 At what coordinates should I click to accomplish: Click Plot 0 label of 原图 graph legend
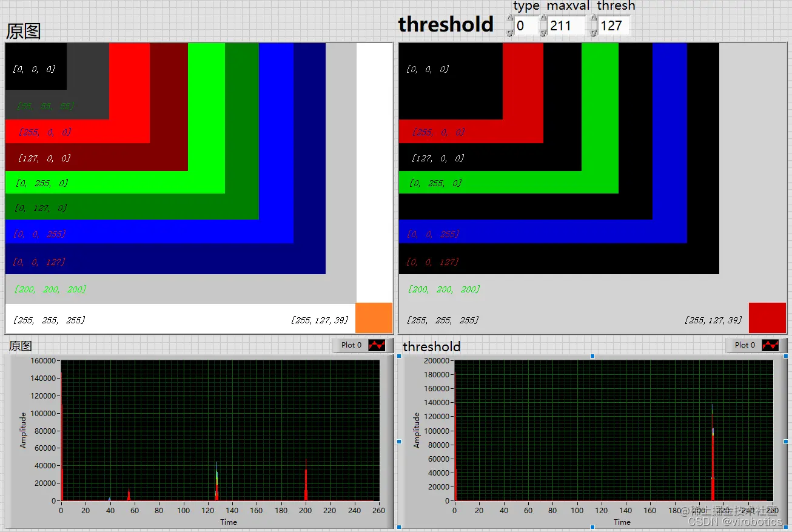[x=351, y=345]
